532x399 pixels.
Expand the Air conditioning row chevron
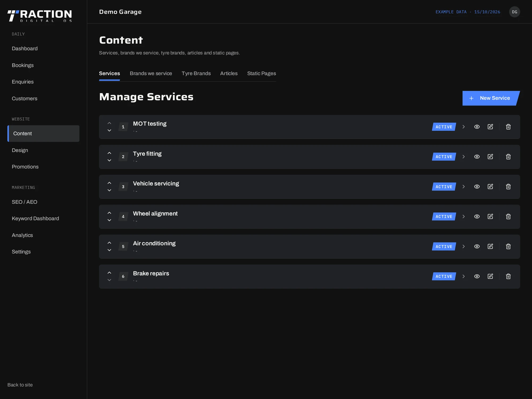coord(464,246)
